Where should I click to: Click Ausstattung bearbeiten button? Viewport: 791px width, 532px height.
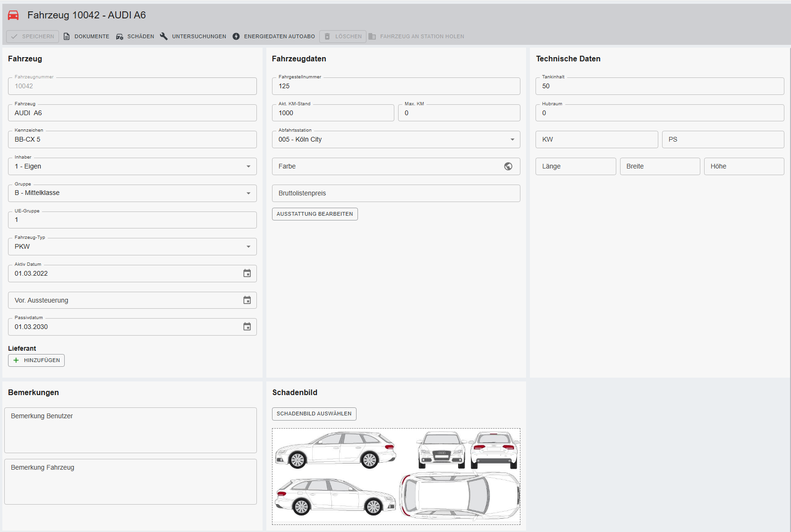315,214
